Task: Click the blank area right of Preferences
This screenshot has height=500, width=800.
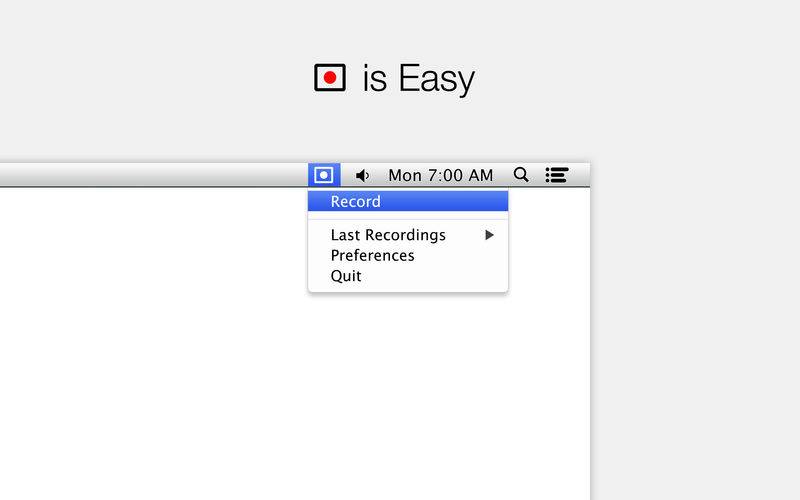Action: point(461,256)
